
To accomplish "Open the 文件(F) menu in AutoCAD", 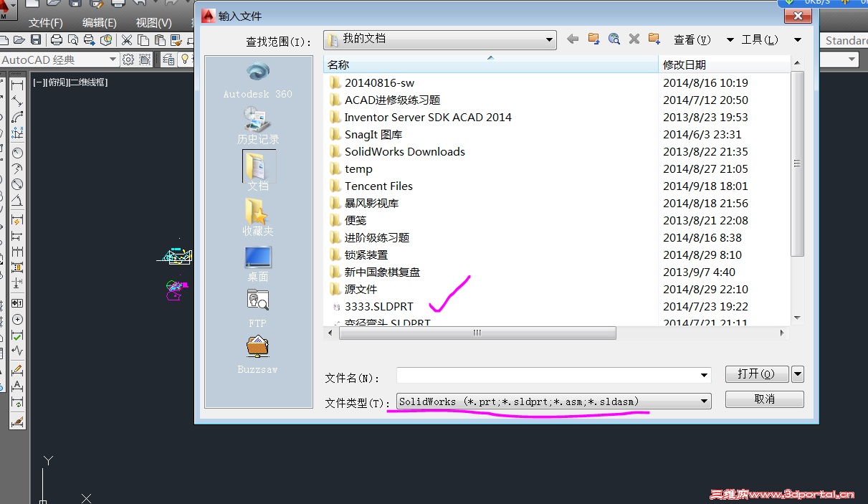I will tap(46, 23).
